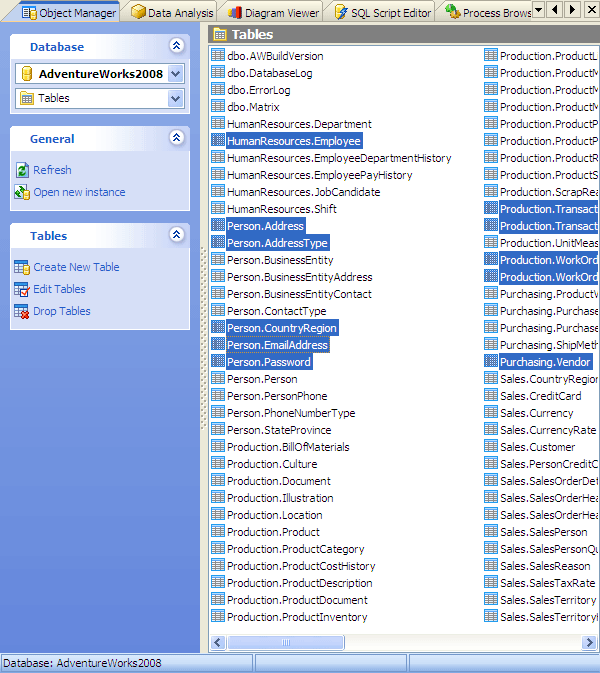Select the Sales.SalesTaxRate table name
The image size is (600, 673).
tap(548, 583)
